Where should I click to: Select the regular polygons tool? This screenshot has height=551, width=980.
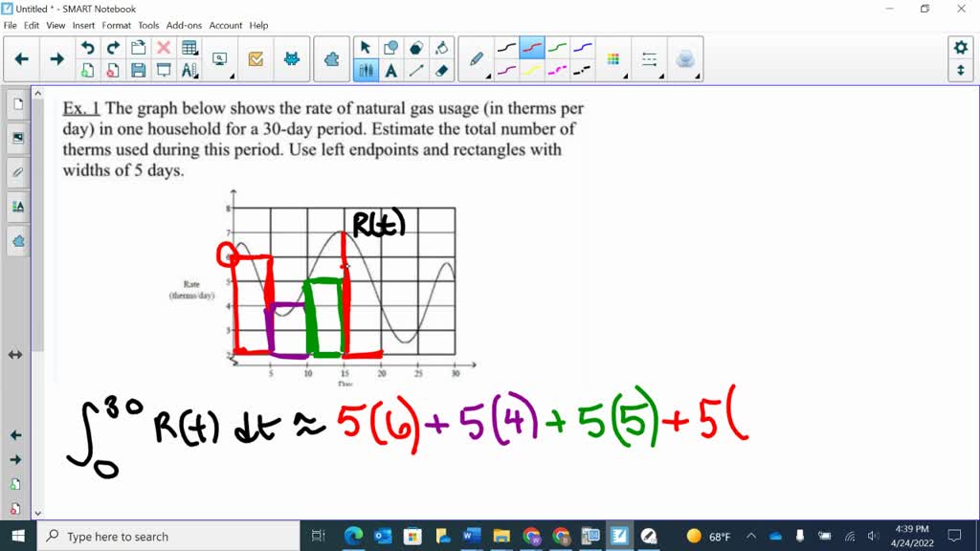(x=416, y=48)
